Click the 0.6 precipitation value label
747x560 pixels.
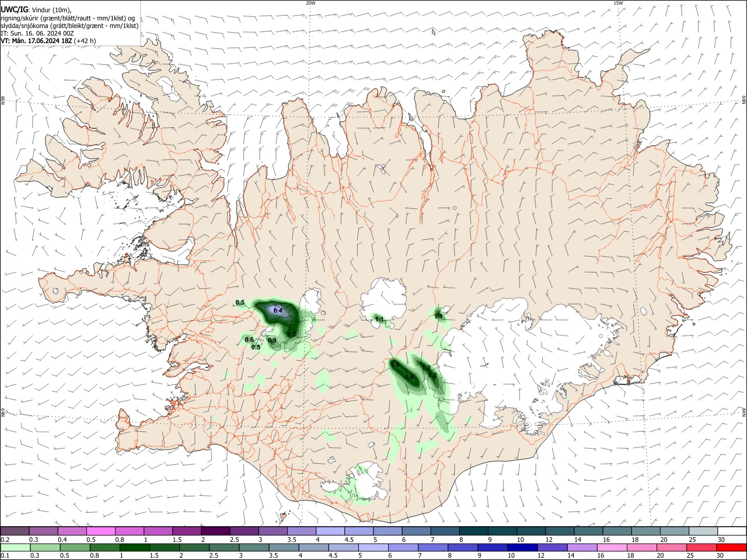click(x=249, y=339)
